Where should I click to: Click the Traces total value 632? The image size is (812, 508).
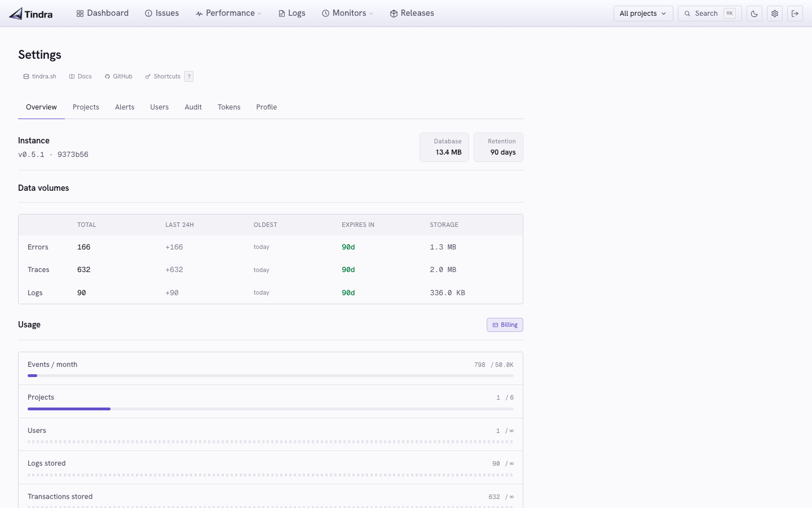pyautogui.click(x=84, y=270)
